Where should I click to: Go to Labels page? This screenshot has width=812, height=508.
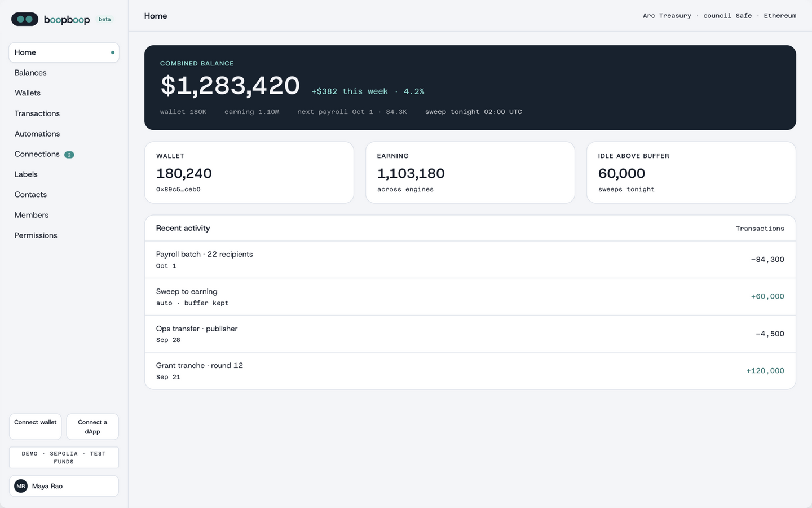pyautogui.click(x=64, y=174)
